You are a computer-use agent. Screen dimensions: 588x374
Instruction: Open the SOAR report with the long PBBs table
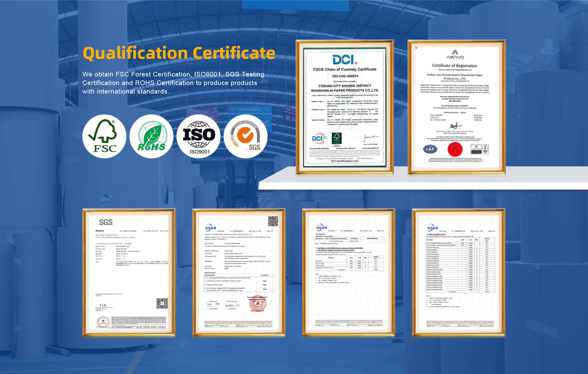pyautogui.click(x=459, y=272)
